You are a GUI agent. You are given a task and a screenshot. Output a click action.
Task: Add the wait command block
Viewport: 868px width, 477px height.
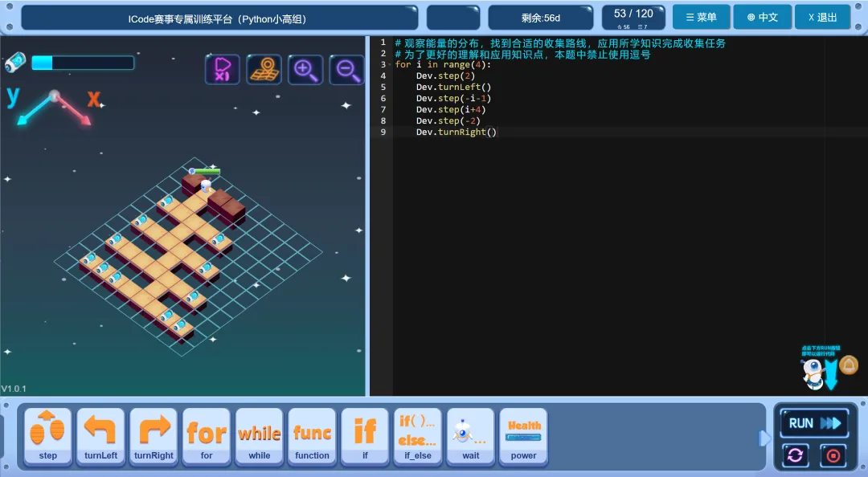pyautogui.click(x=470, y=436)
